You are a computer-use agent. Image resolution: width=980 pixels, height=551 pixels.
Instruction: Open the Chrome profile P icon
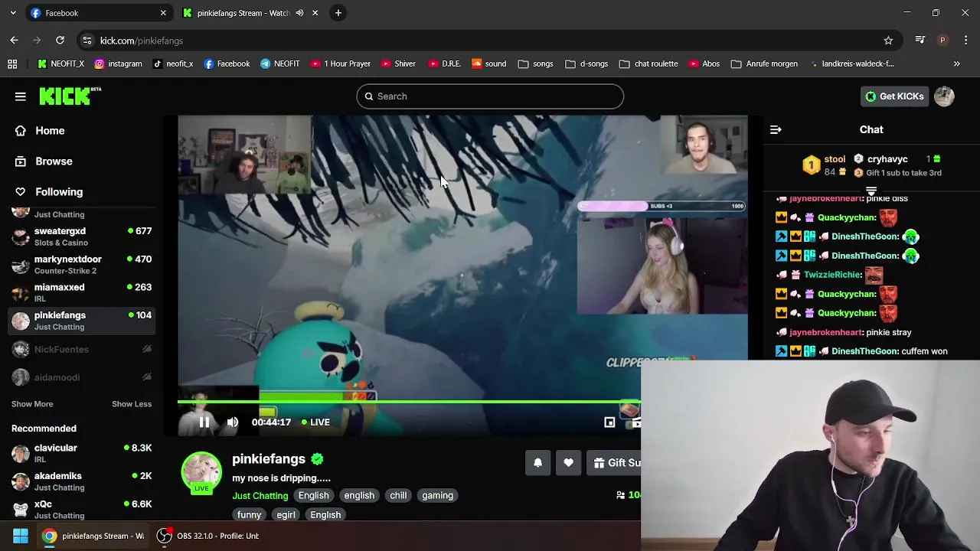[942, 41]
